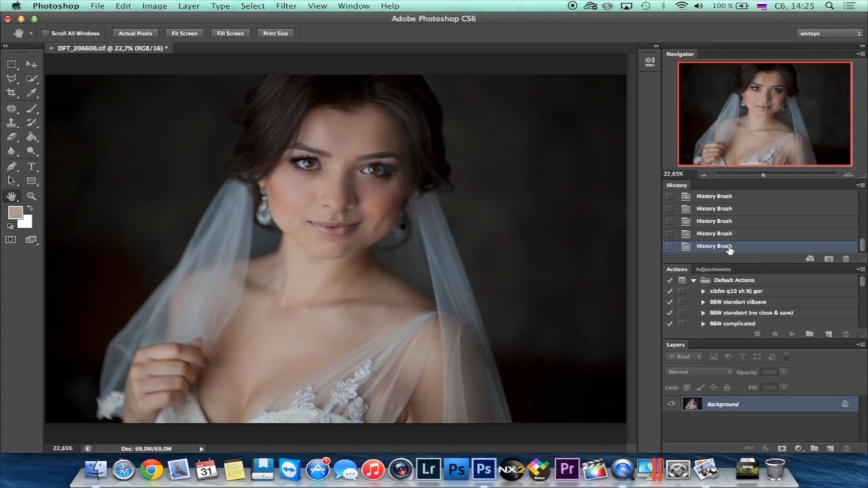The width and height of the screenshot is (868, 488).
Task: Pick the Clone Stamp tool
Action: (x=12, y=123)
